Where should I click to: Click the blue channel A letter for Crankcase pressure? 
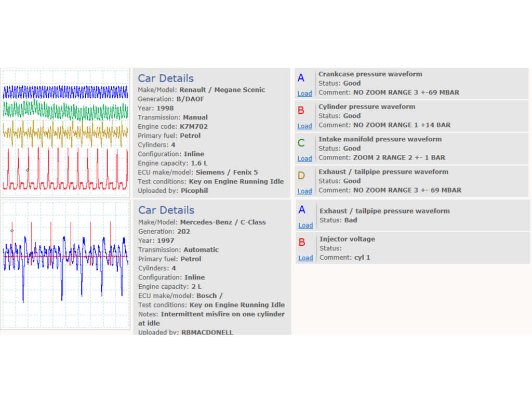[x=301, y=78]
